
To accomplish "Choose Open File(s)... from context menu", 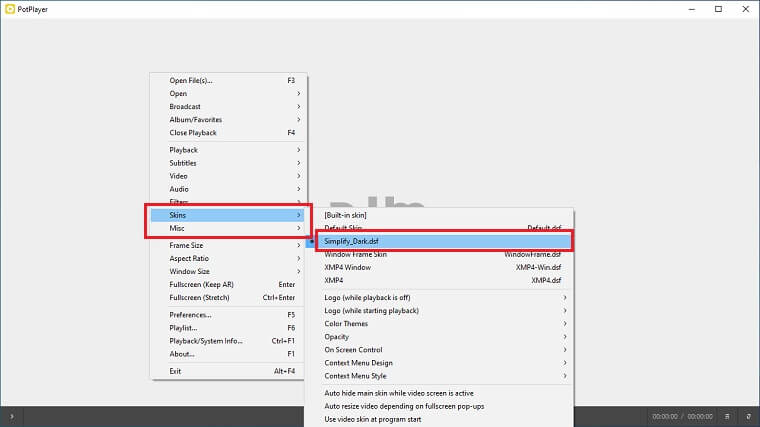I will point(228,80).
